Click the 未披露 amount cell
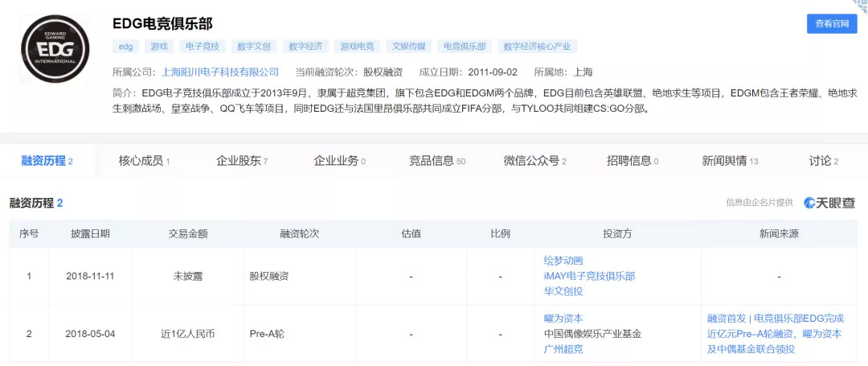868x366 pixels. pyautogui.click(x=188, y=276)
